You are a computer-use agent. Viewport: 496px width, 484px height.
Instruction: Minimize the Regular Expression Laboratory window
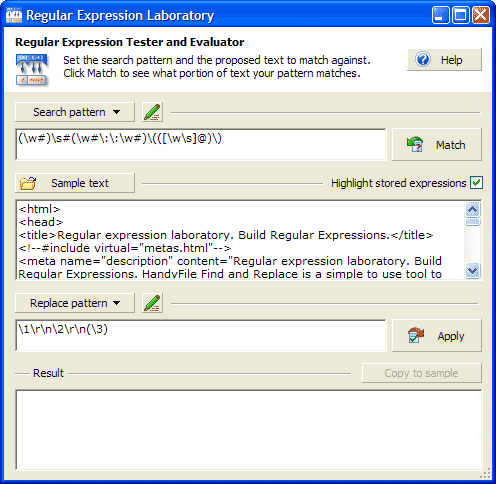441,15
